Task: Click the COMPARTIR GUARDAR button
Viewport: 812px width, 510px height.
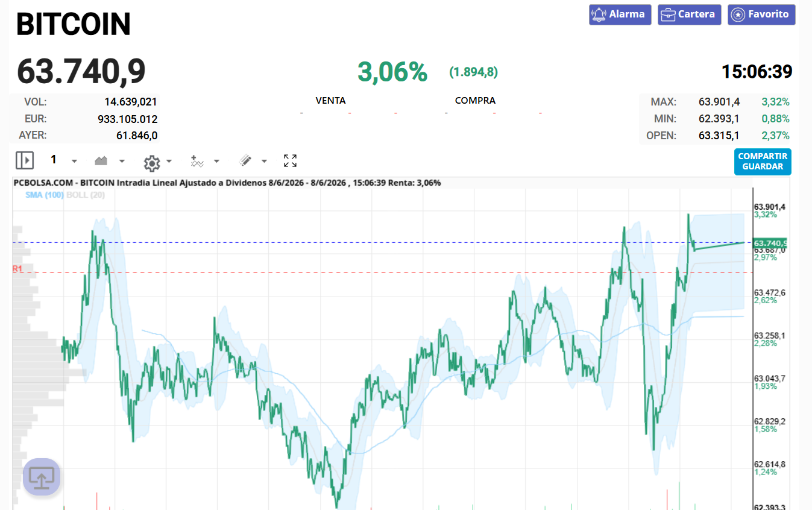Action: (x=763, y=162)
